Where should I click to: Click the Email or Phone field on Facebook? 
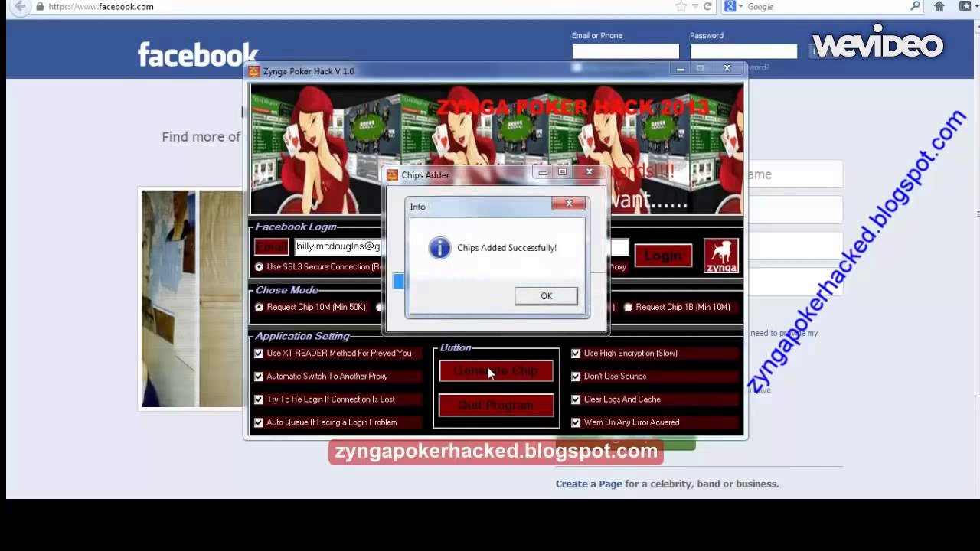coord(626,51)
